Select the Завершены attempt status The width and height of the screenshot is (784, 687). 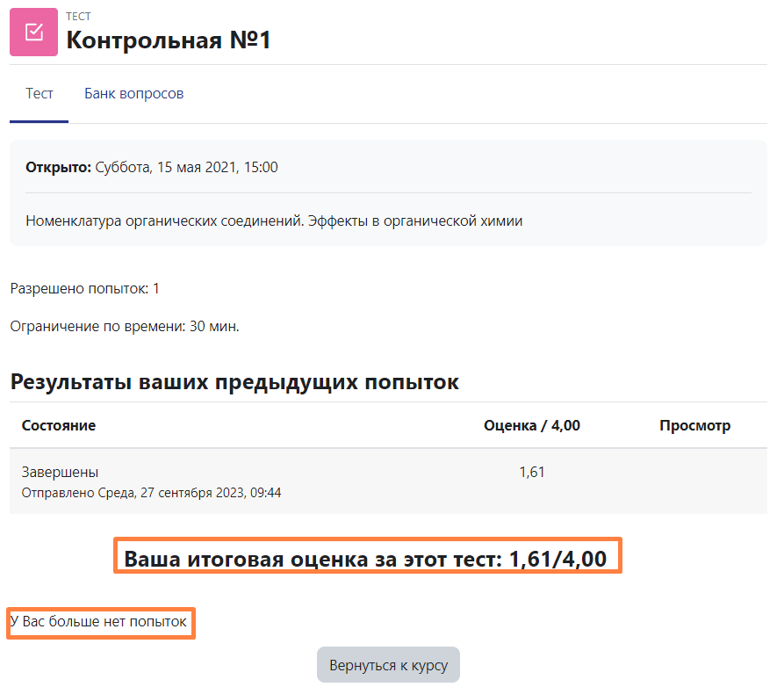(x=60, y=473)
